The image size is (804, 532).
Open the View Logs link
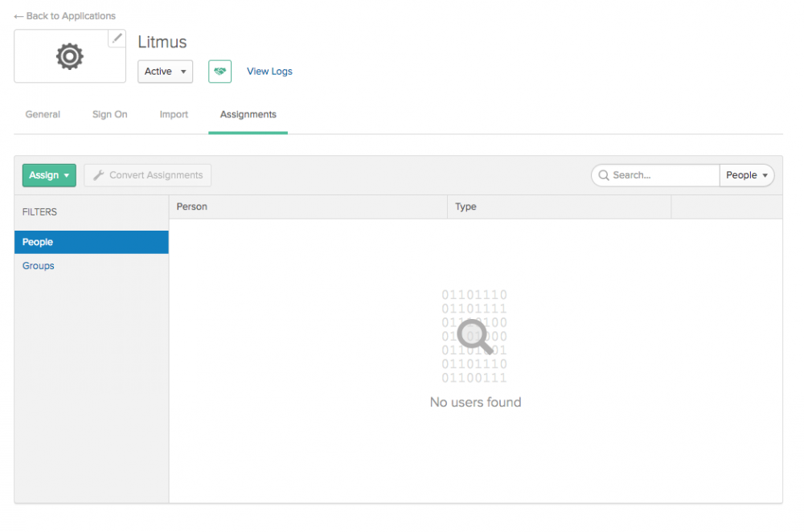tap(269, 72)
